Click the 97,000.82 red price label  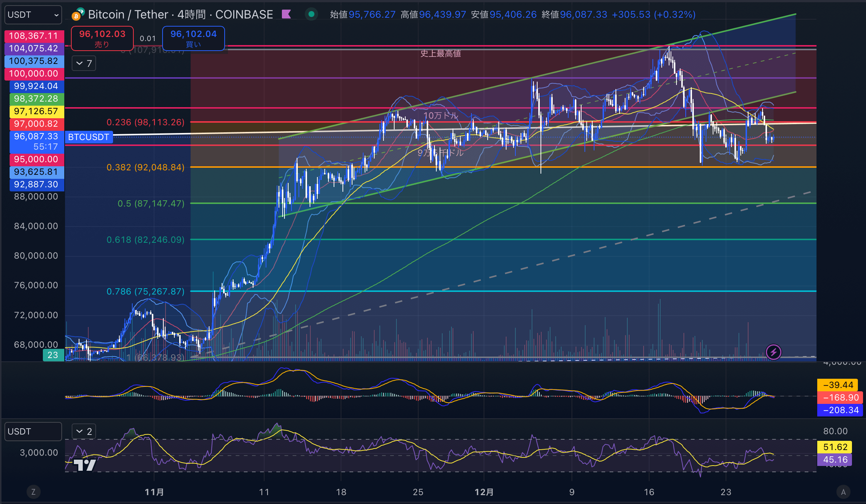point(36,124)
